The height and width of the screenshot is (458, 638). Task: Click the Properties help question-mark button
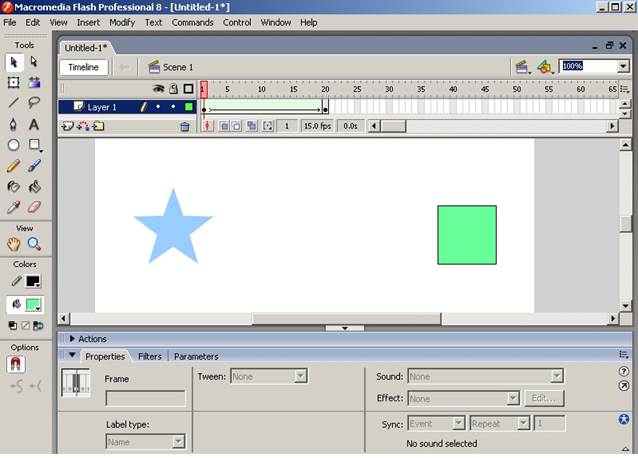click(623, 371)
